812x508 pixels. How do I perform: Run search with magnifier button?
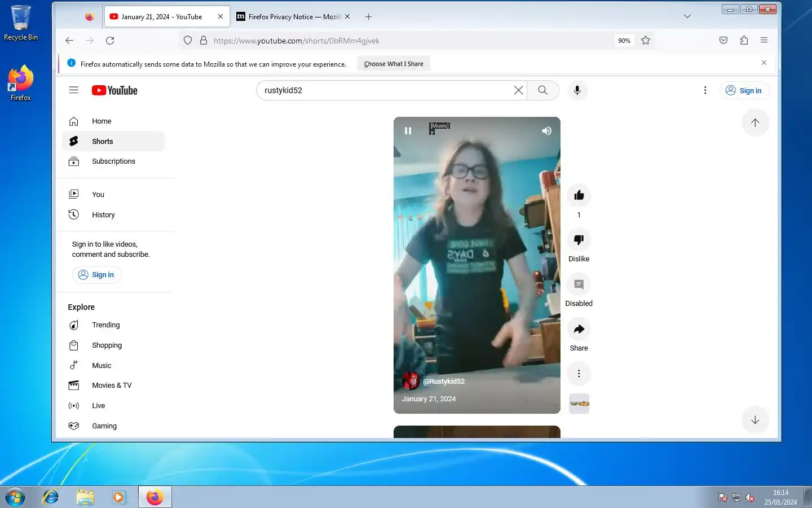[542, 90]
